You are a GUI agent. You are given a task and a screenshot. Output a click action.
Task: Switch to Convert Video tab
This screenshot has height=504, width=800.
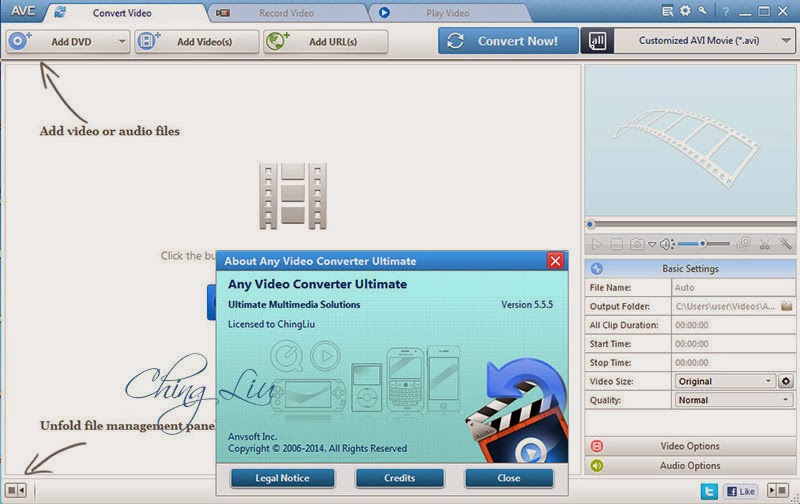122,13
